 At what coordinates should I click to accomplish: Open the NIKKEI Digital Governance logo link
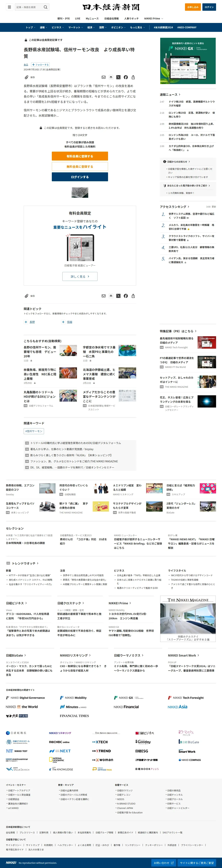[x=25, y=698]
